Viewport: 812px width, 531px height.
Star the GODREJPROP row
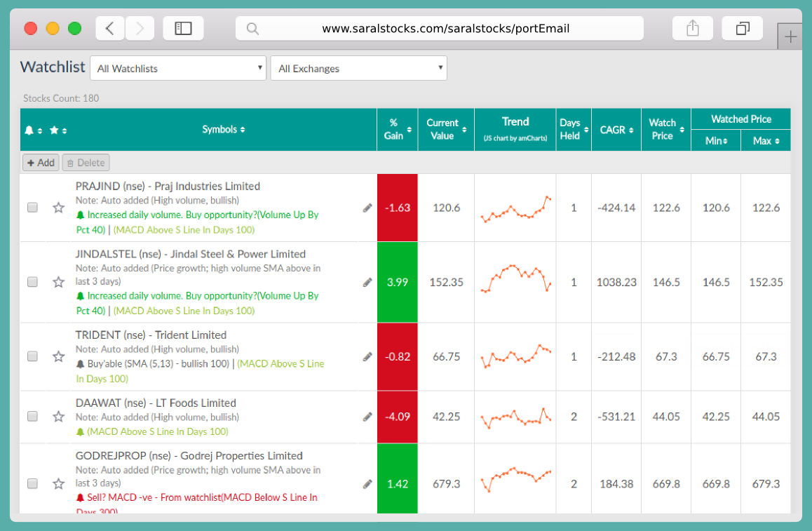(x=58, y=484)
